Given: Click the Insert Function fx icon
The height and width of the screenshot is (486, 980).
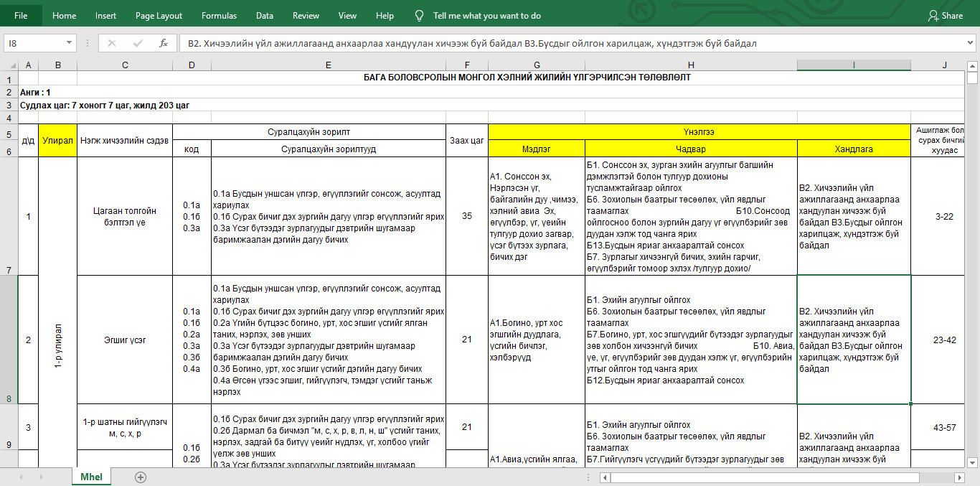Looking at the screenshot, I should pos(164,43).
